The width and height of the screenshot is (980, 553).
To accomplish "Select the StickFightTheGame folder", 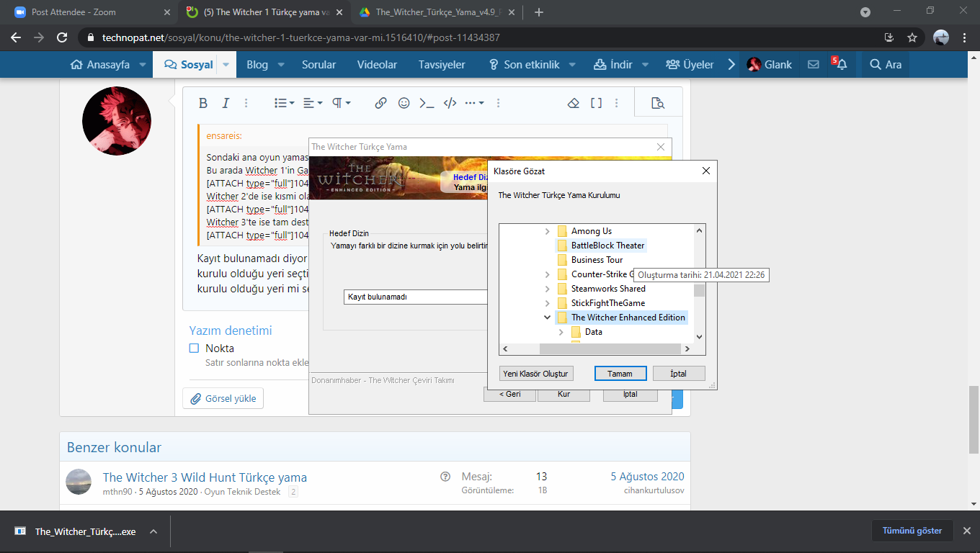I will (608, 303).
